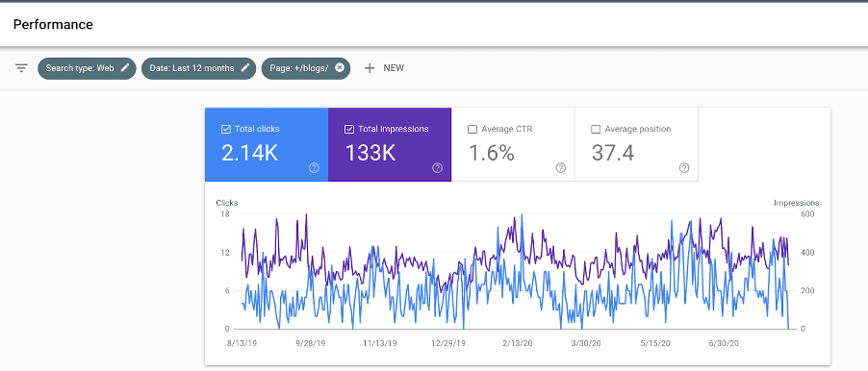This screenshot has width=868, height=371.
Task: Click the 12/29/19 date axis label
Action: coord(449,343)
